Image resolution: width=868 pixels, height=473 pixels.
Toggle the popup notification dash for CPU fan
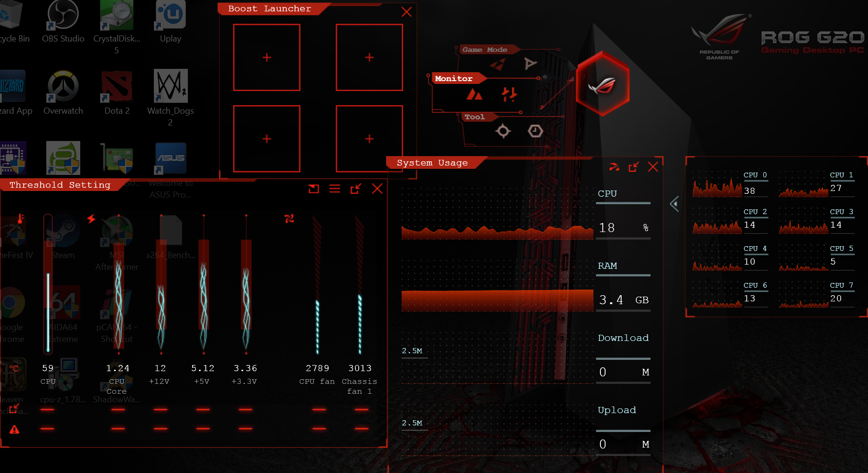tap(319, 409)
